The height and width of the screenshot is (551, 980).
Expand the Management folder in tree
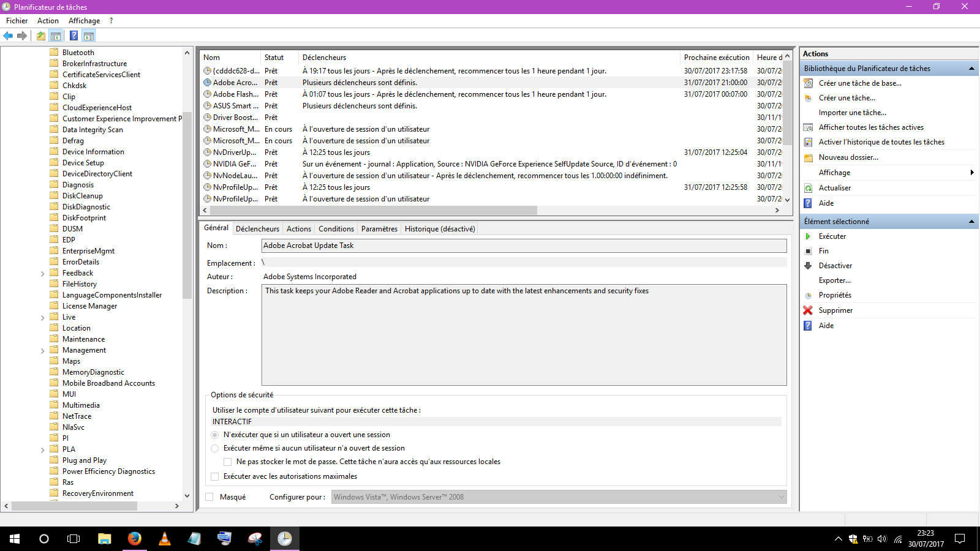(x=42, y=351)
